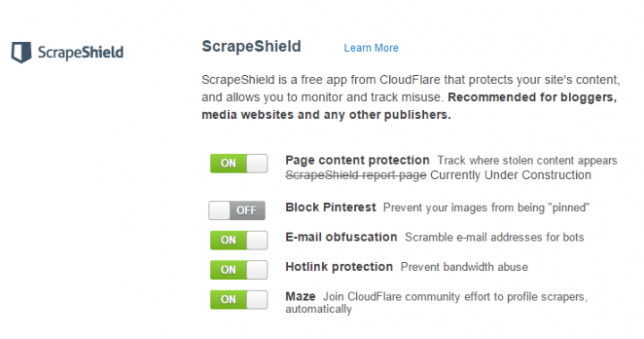
Task: Enable the Block Pinterest toggle
Action: [237, 210]
